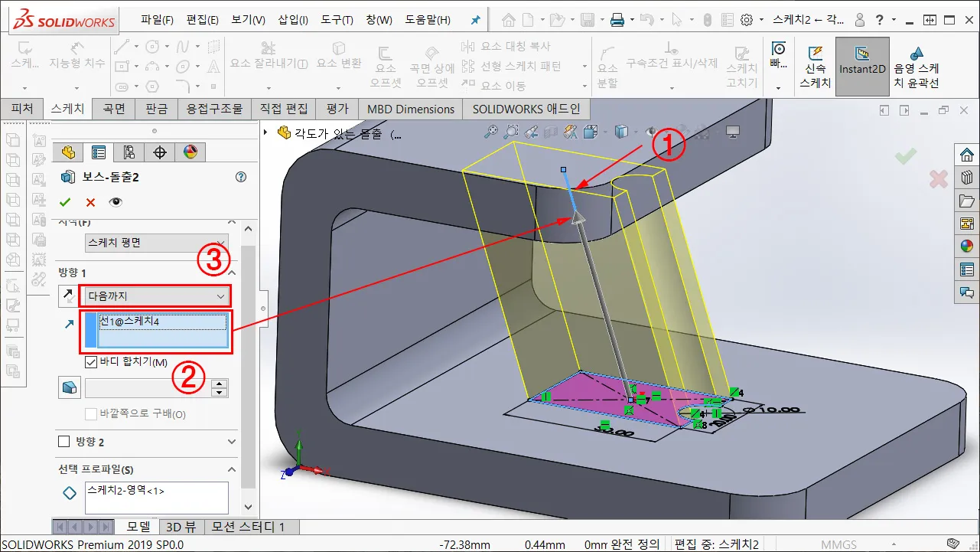Switch to the MBD Dimensions tab
Viewport: 980px width, 552px height.
click(411, 109)
